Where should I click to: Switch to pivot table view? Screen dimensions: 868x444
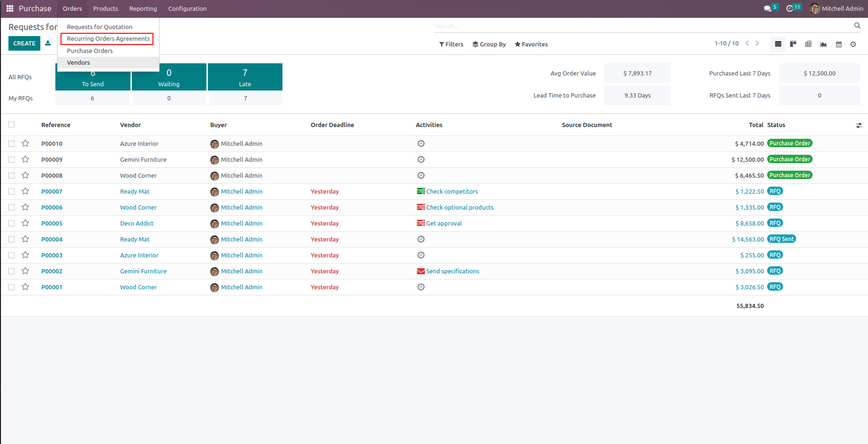(808, 44)
